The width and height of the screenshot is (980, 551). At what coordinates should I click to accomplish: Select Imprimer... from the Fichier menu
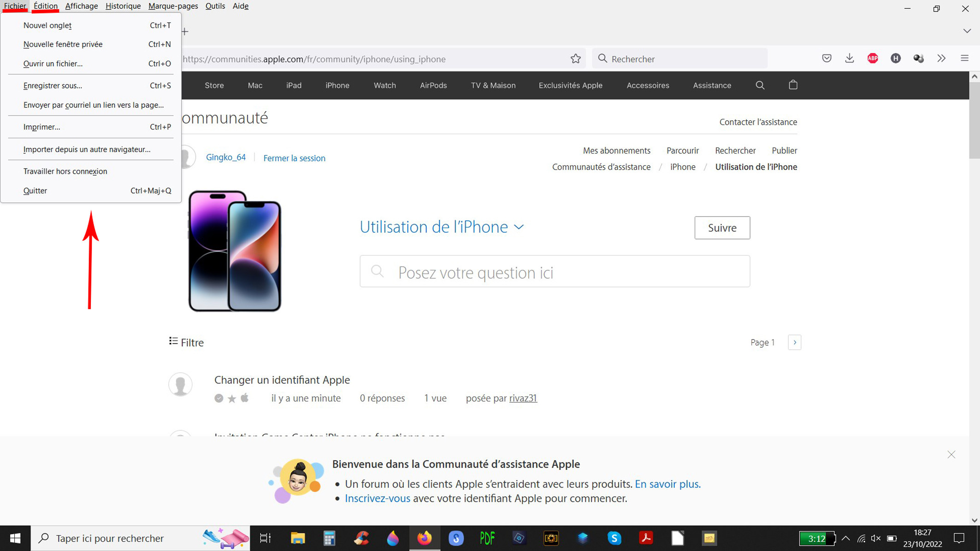click(x=42, y=127)
